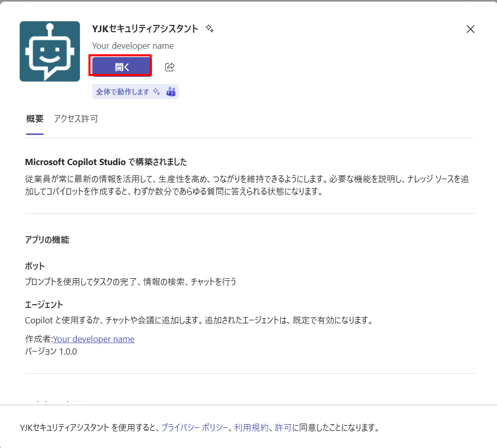
Task: Open the Your developer name author link
Action: click(x=93, y=339)
